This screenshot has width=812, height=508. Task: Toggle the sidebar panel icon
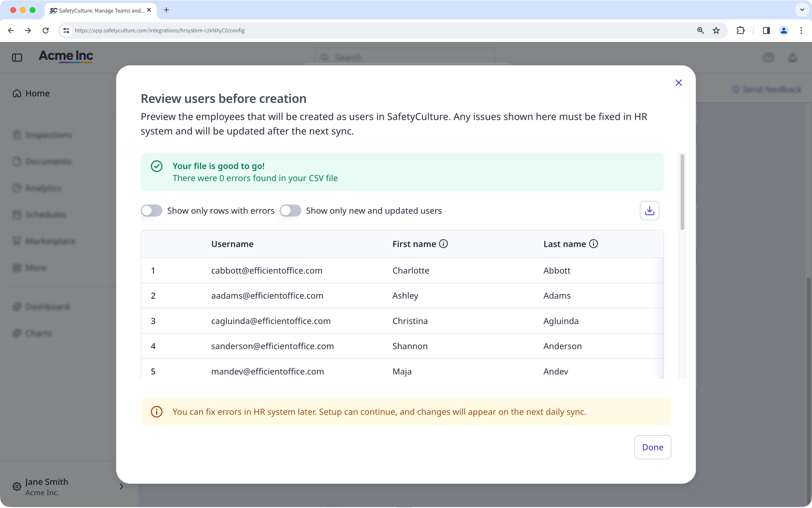click(x=17, y=57)
